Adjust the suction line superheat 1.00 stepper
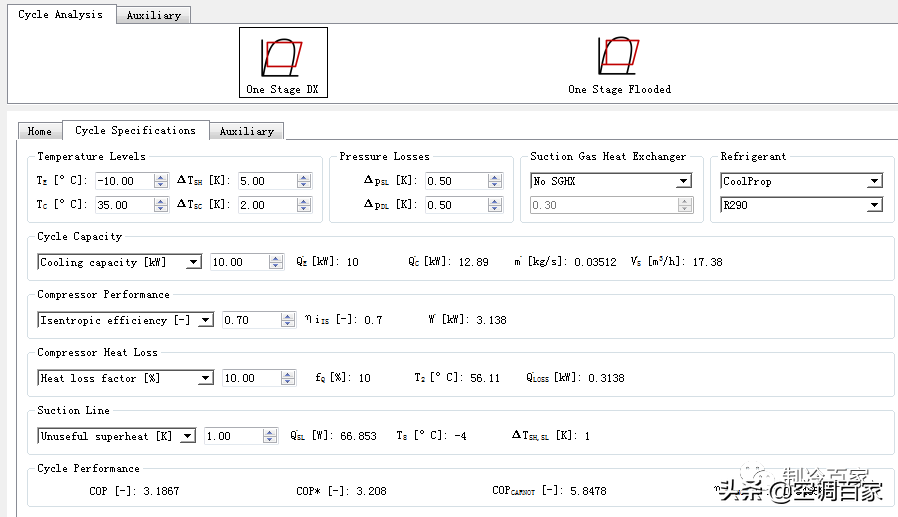Image resolution: width=898 pixels, height=517 pixels. 269,436
